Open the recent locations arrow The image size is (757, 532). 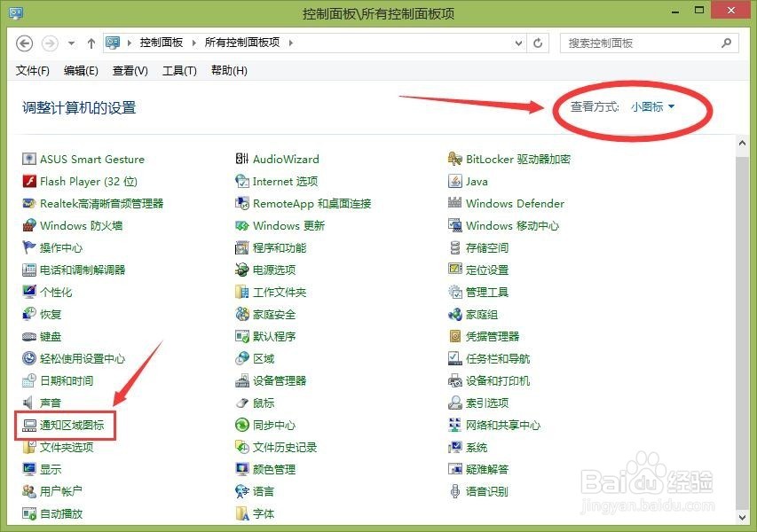coord(72,43)
